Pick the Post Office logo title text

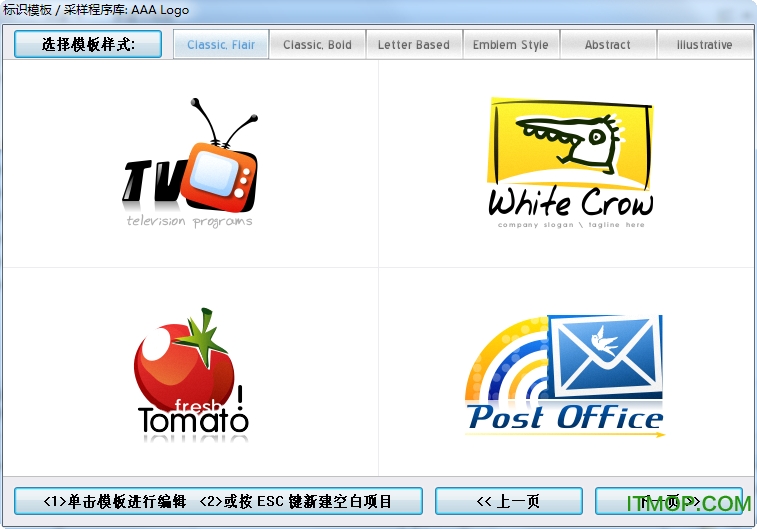click(x=565, y=417)
